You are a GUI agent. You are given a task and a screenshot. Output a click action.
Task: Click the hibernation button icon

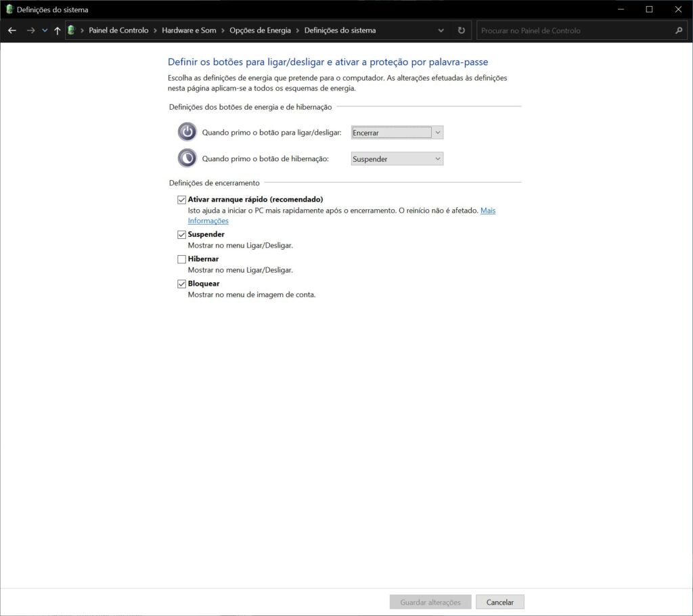pyautogui.click(x=187, y=158)
